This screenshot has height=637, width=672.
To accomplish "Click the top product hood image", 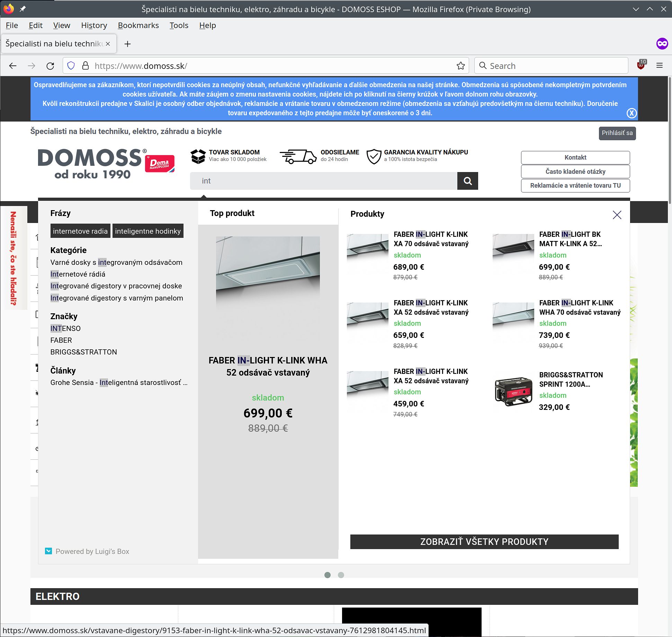I will [268, 288].
